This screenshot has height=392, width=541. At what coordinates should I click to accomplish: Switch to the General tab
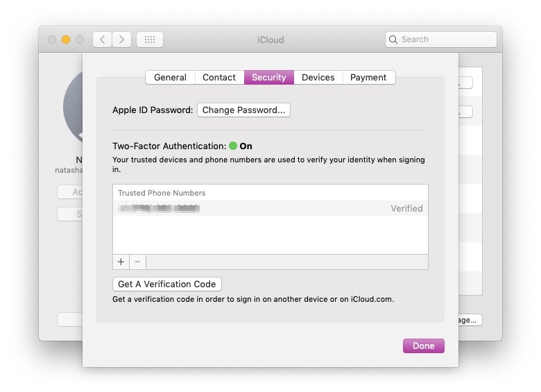(x=171, y=77)
